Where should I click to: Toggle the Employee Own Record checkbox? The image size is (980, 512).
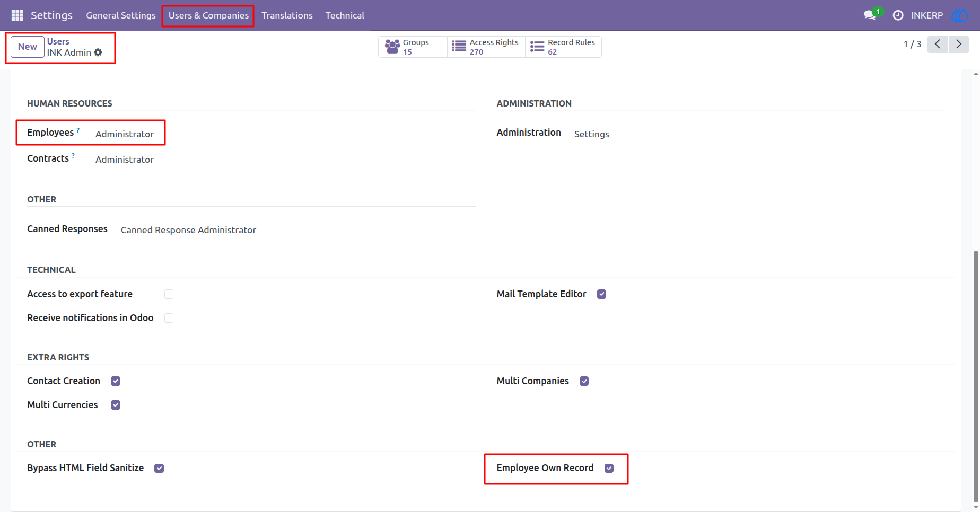pos(609,468)
